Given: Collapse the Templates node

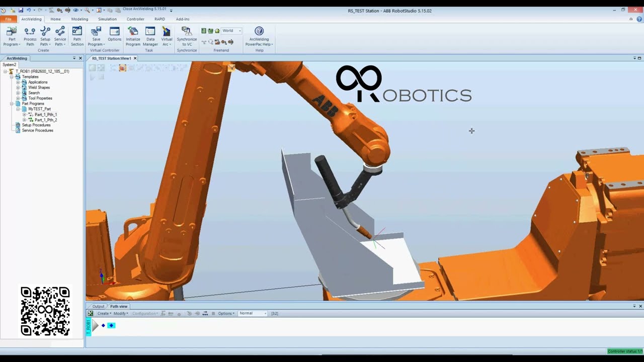Looking at the screenshot, I should coord(11,77).
